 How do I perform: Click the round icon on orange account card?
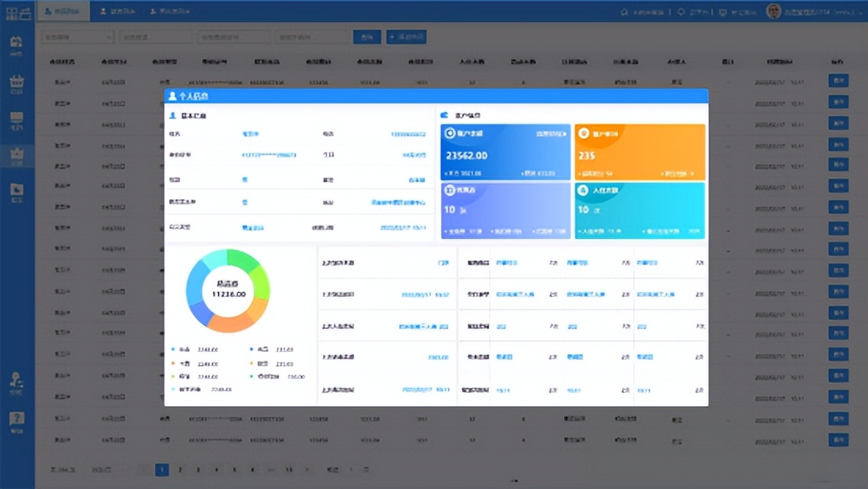[584, 134]
